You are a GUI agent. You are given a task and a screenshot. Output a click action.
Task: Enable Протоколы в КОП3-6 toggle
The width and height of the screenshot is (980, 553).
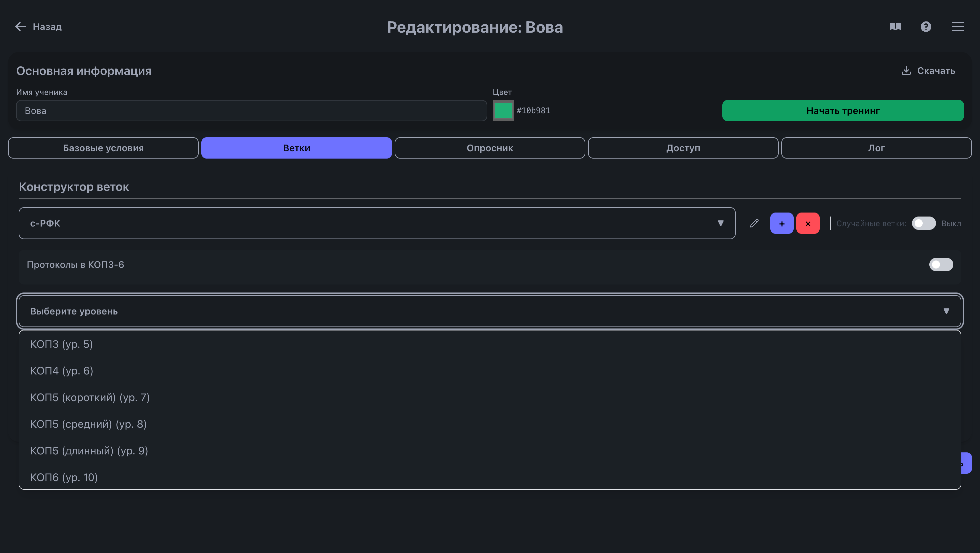(941, 264)
